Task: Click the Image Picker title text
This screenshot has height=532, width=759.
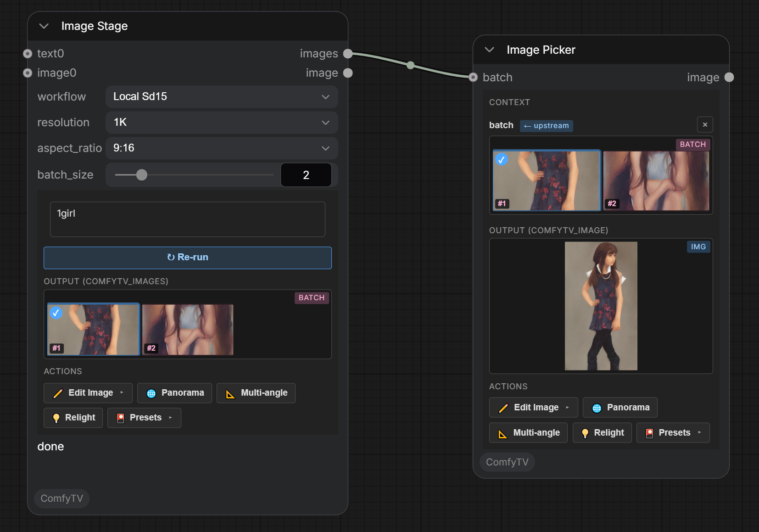Action: pos(541,50)
